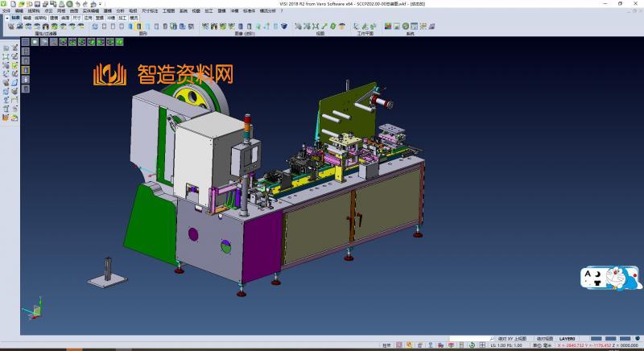Image resolution: width=644 pixels, height=351 pixels.
Task: Open the color palette icon in 系统 group
Action: 388,27
